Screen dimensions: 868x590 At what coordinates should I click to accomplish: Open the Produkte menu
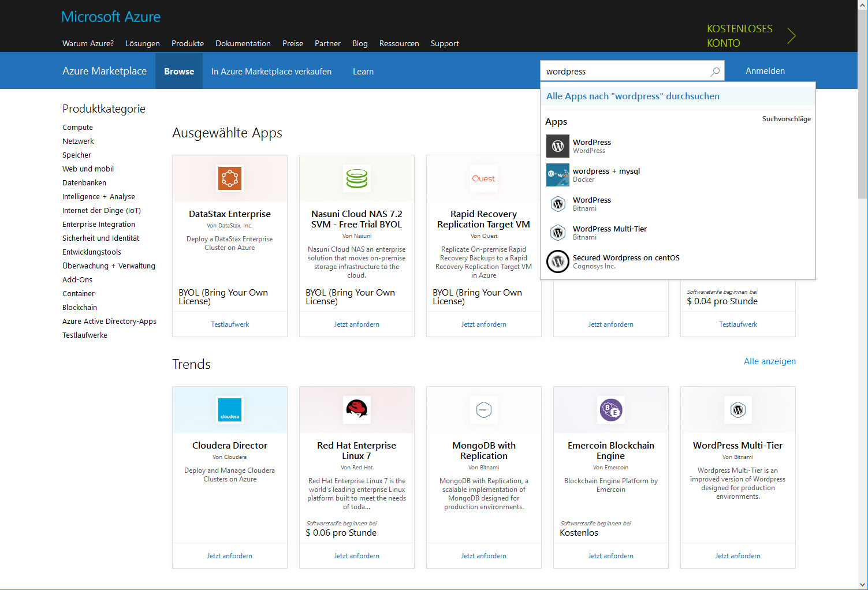188,43
